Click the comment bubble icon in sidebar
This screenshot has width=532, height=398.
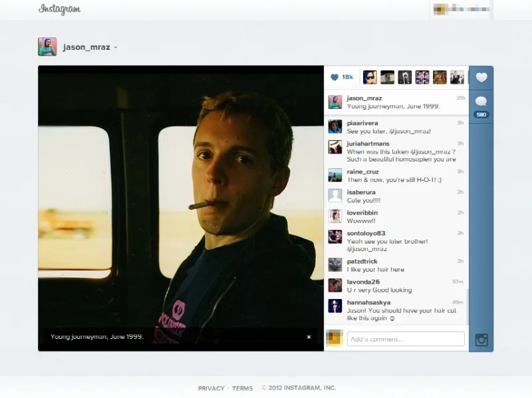click(481, 102)
